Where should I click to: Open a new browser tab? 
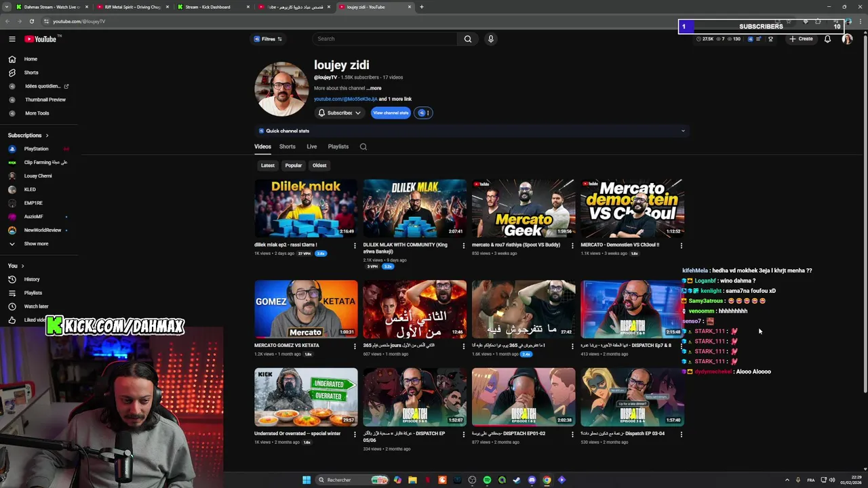coord(422,7)
